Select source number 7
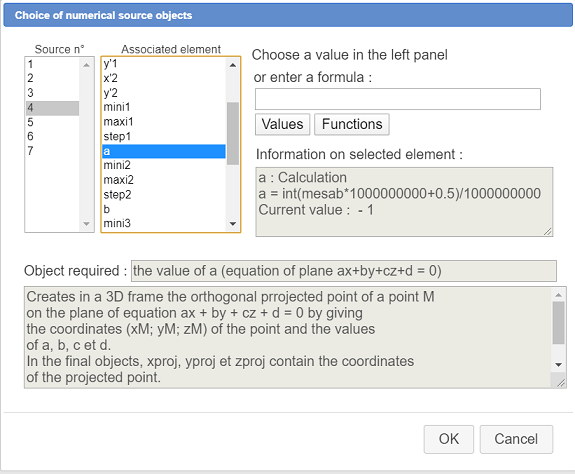 (52, 151)
